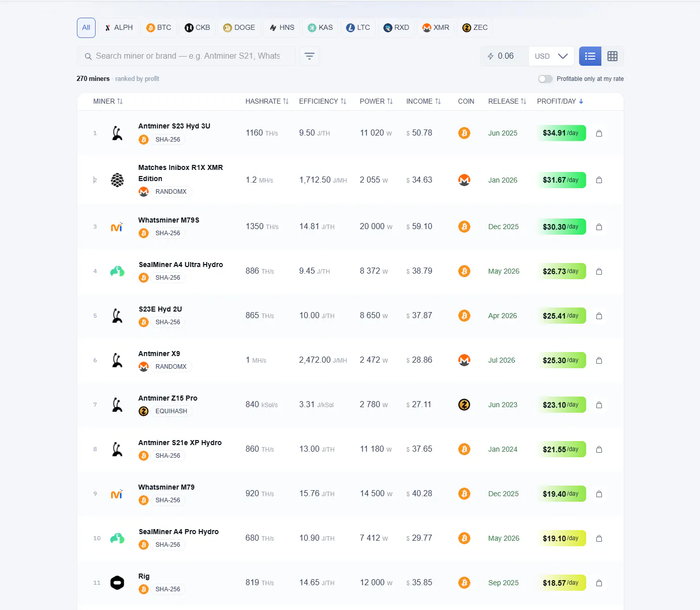Filter miners by CKB coin
The image size is (700, 610).
click(197, 28)
